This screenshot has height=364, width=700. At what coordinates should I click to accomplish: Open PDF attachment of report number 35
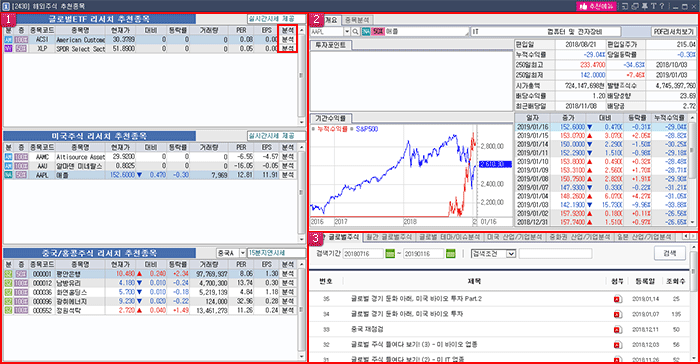point(617,299)
